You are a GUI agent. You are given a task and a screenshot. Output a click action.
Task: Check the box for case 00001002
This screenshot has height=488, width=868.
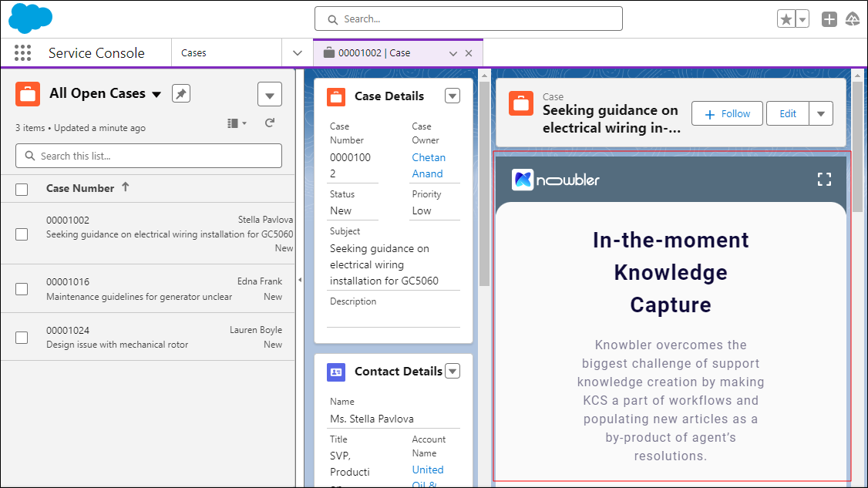(22, 234)
